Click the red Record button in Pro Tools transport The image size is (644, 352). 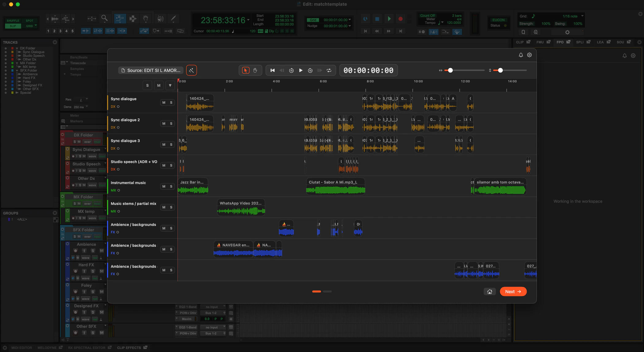pyautogui.click(x=400, y=19)
